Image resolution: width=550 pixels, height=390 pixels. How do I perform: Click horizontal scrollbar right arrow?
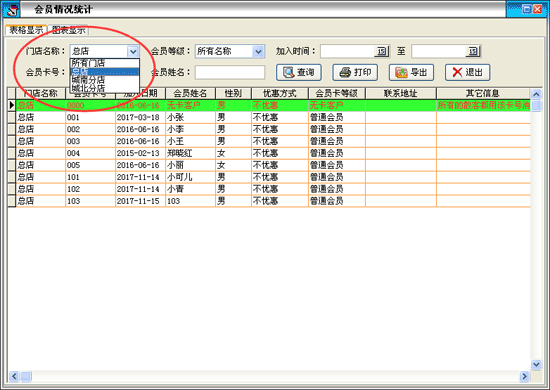click(x=524, y=376)
